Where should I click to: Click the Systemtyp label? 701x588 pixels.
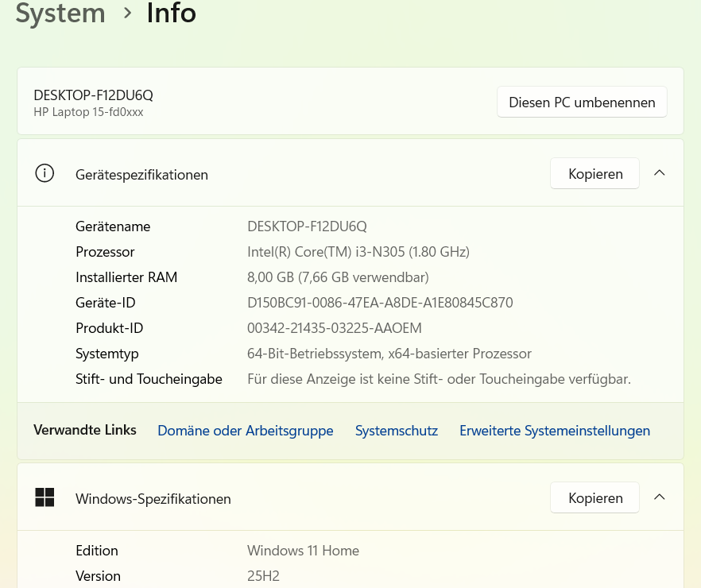pos(107,354)
